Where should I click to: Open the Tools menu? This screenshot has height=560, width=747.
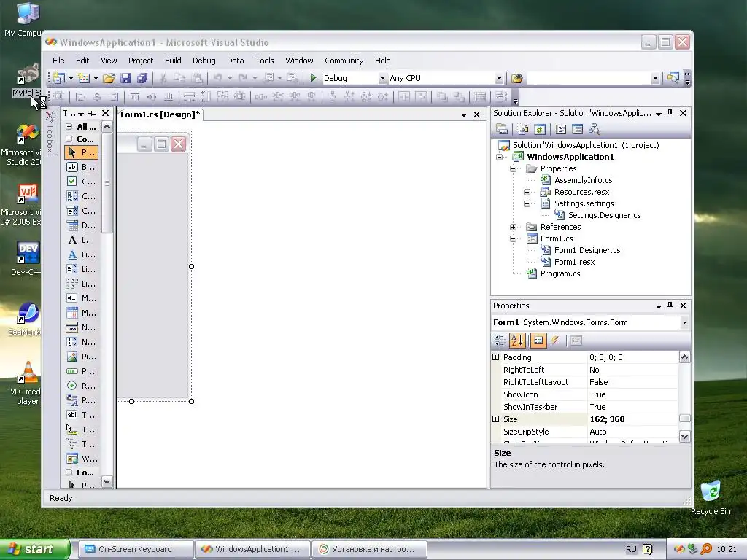point(264,61)
